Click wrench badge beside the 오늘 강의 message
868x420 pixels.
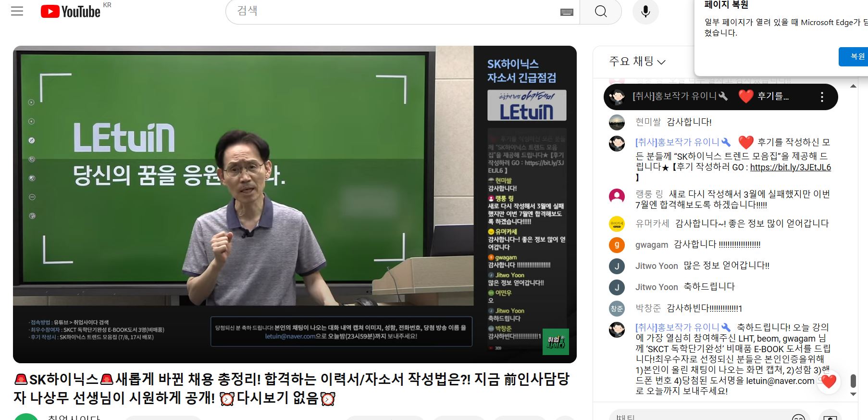(726, 327)
